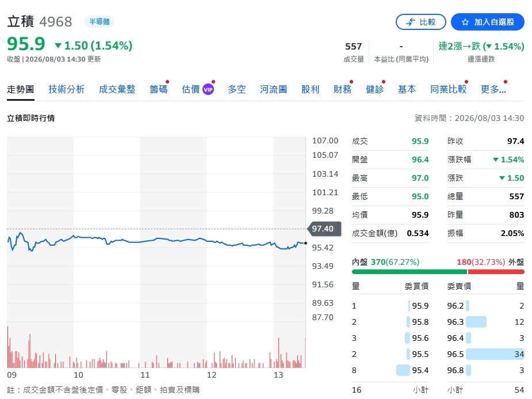Select the 走勢圖 tab
The image size is (532, 399).
tap(21, 89)
